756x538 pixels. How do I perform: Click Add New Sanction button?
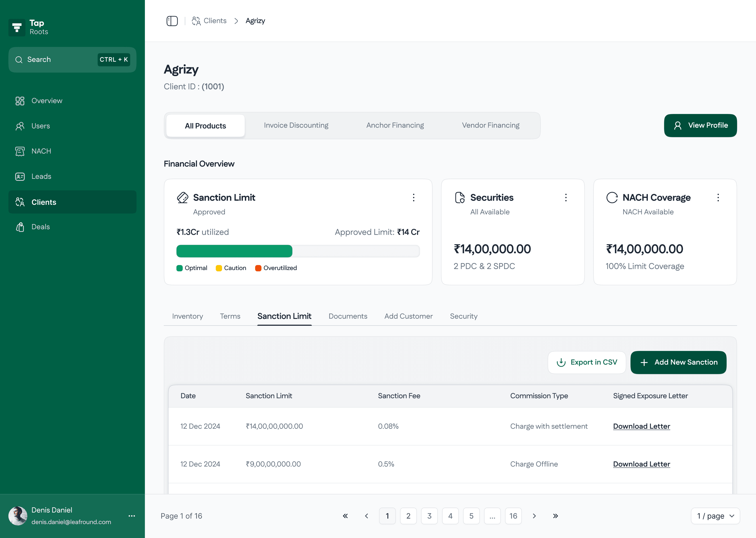pos(678,362)
